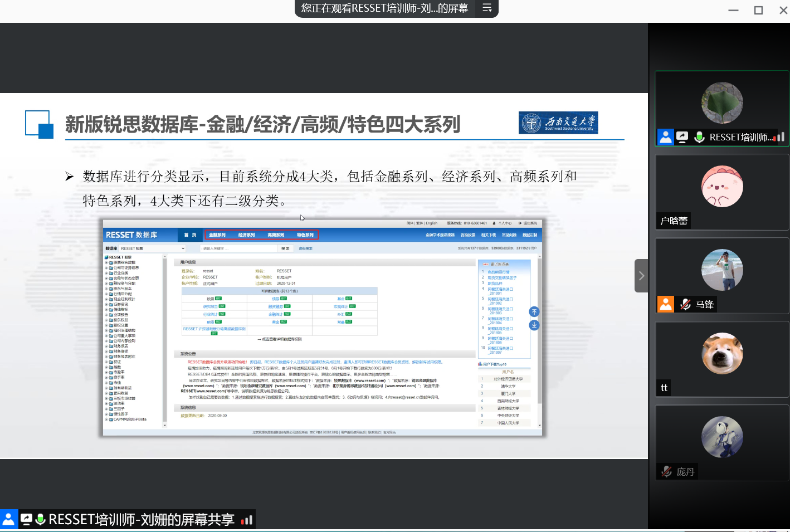The width and height of the screenshot is (790, 532).
Task: Click screen-sharing icon on RESSET培训师 tile
Action: [x=682, y=137]
